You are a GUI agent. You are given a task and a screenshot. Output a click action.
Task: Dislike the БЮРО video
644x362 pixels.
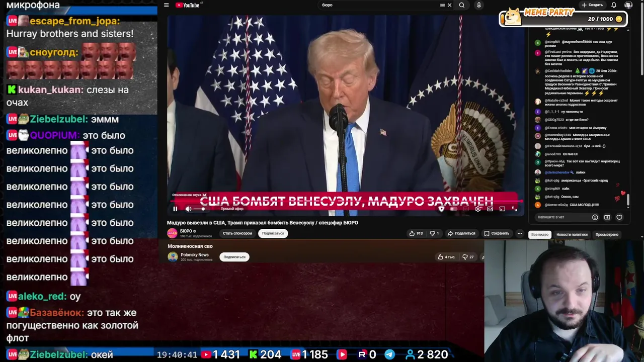(434, 233)
